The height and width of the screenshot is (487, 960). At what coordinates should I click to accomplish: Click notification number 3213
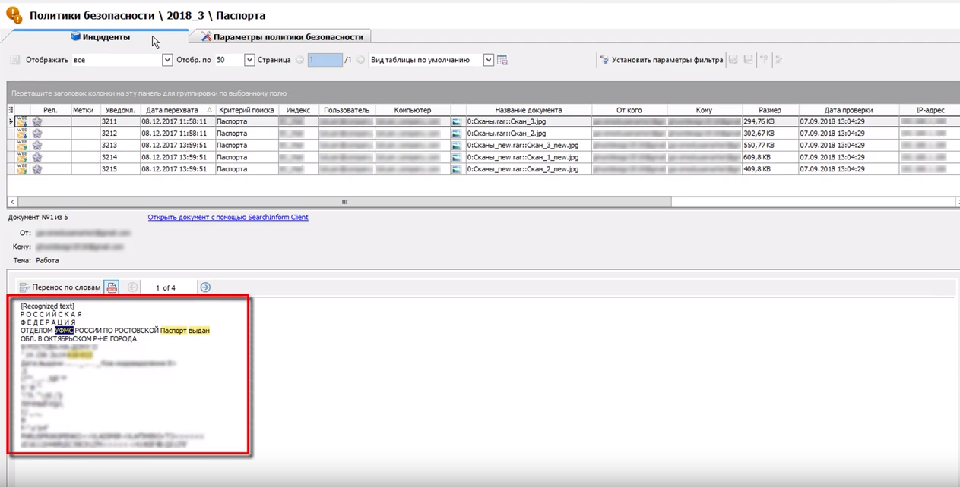[109, 145]
